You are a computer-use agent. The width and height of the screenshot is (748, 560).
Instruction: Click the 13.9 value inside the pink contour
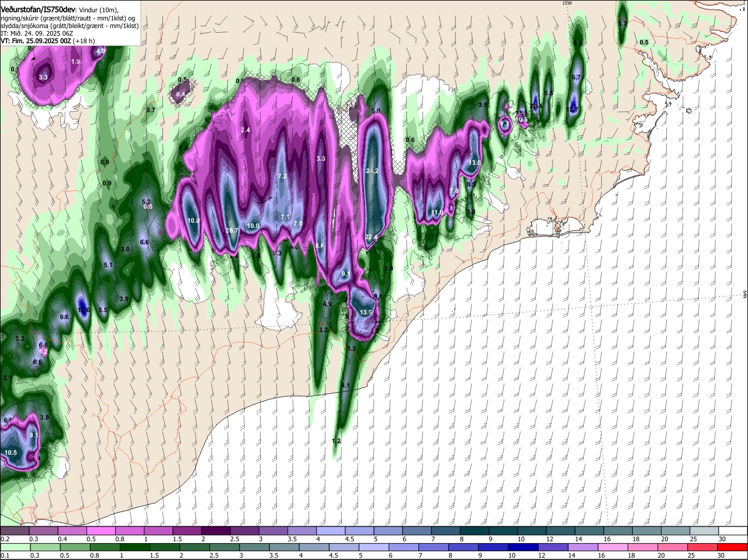366,313
